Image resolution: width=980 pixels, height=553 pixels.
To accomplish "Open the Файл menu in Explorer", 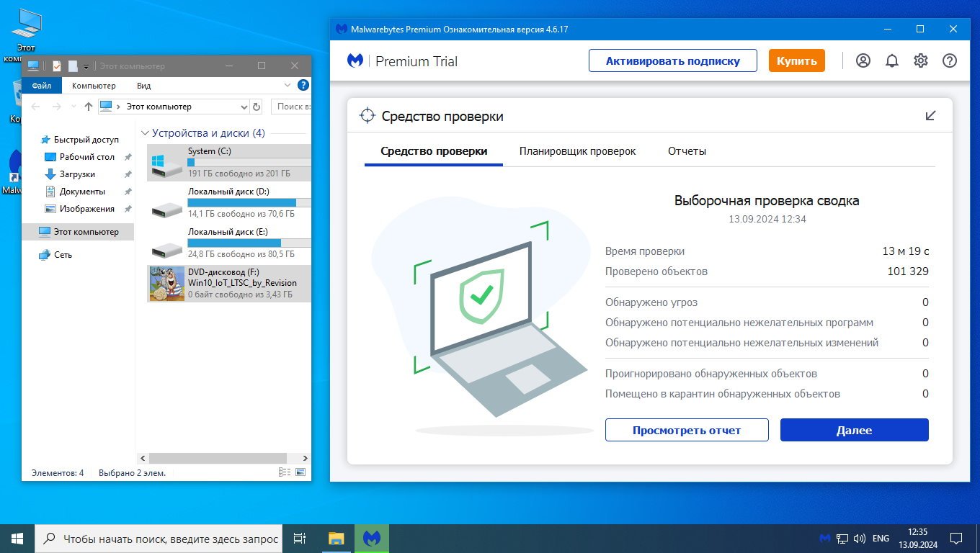I will click(x=42, y=86).
